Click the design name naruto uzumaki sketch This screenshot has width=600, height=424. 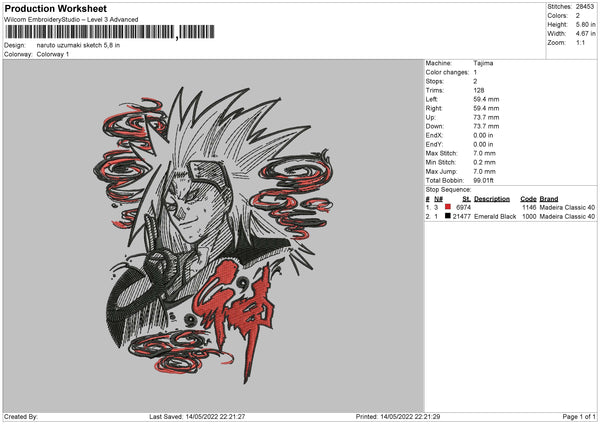78,45
